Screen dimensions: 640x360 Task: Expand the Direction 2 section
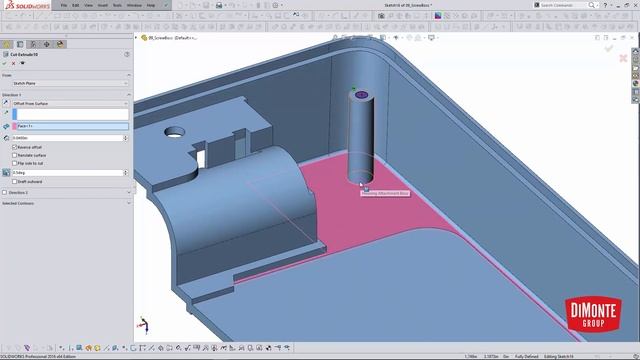point(129,192)
